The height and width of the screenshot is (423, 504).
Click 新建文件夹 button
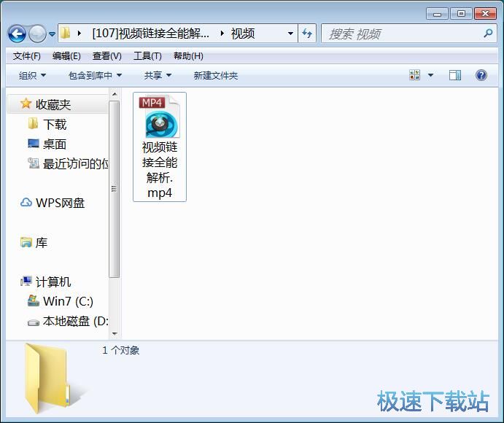coord(216,76)
